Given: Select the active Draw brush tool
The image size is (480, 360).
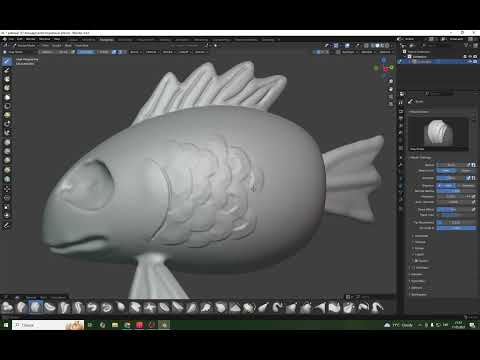Looking at the screenshot, I should click(7, 61).
